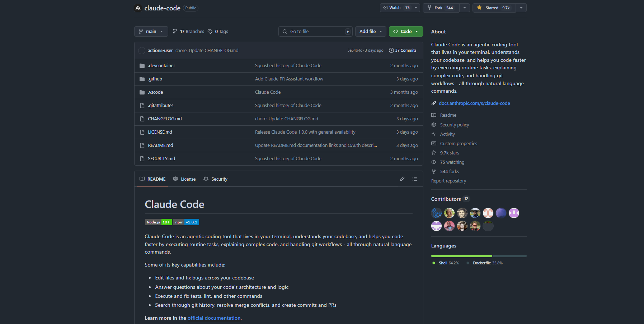
Task: Click the eye icon next to 75 watching
Action: click(x=434, y=162)
